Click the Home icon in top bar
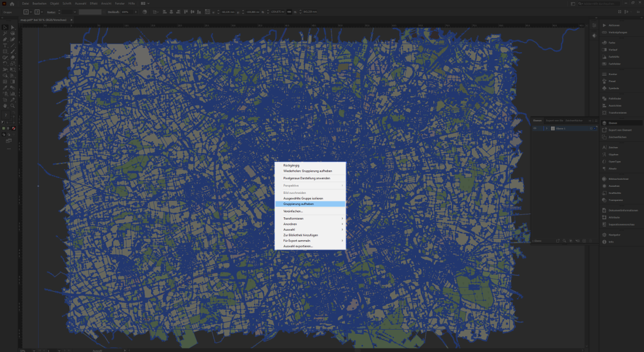The width and height of the screenshot is (644, 352). click(12, 4)
